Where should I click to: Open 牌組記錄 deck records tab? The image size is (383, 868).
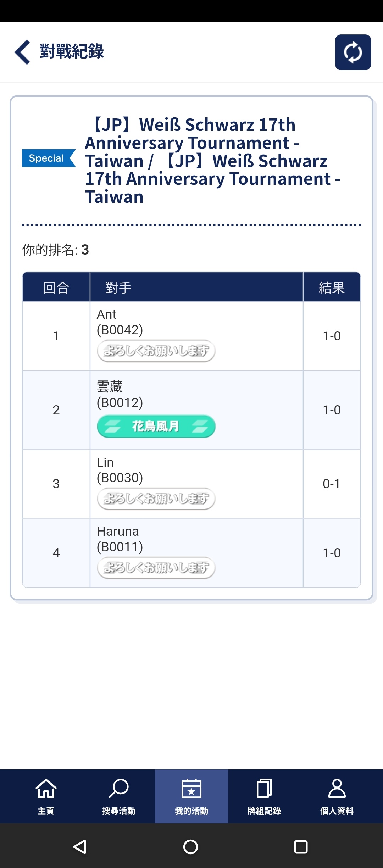(264, 796)
